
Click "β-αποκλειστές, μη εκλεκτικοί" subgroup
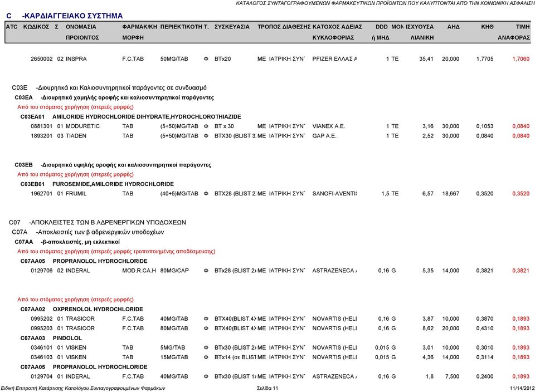pos(80,242)
